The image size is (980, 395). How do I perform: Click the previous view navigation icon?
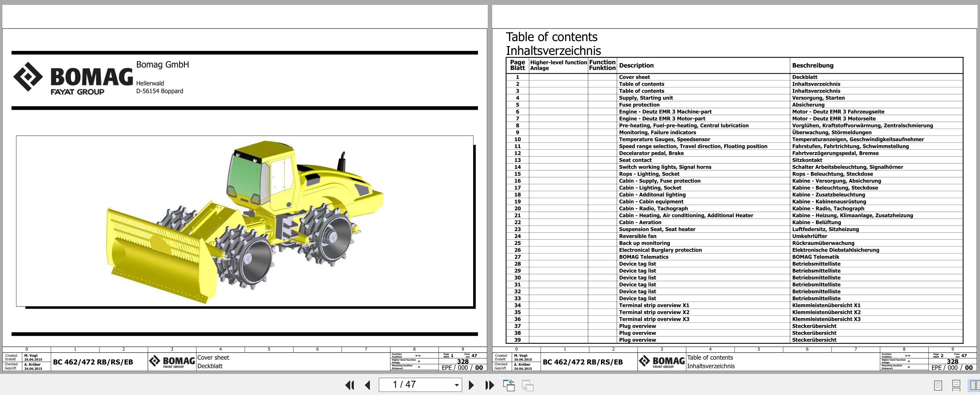(x=509, y=385)
